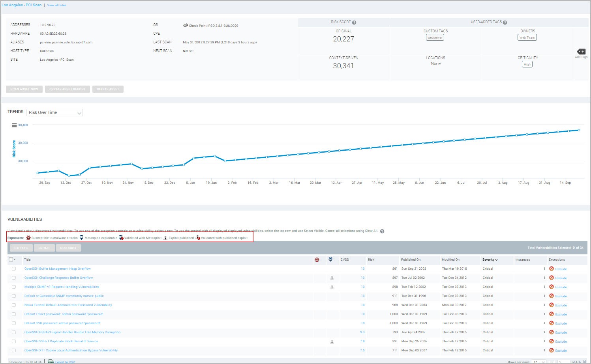Image resolution: width=591 pixels, height=364 pixels.
Task: Click exploit icon in OpenSSH Challenge-Response row
Action: (x=332, y=278)
